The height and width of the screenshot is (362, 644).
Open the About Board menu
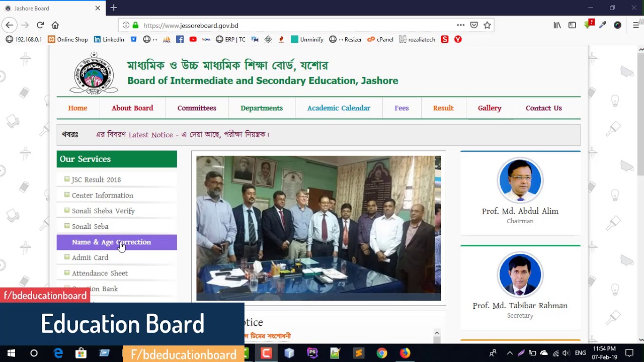coord(132,108)
